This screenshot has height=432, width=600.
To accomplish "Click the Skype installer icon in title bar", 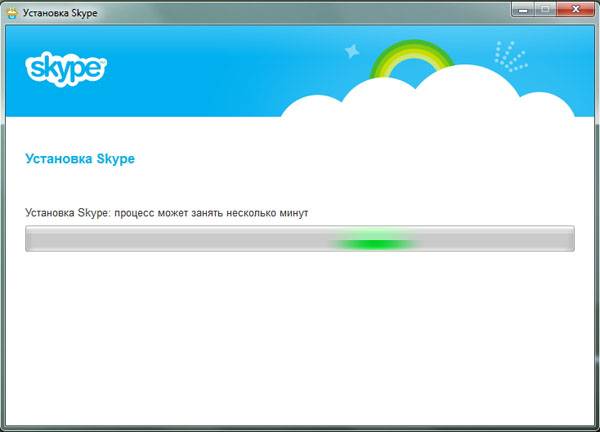I will [x=13, y=13].
